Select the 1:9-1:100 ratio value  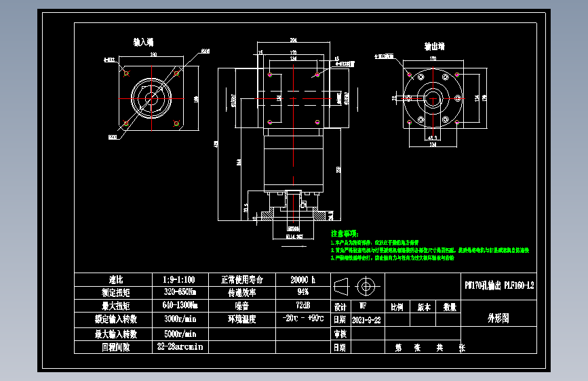pyautogui.click(x=179, y=280)
